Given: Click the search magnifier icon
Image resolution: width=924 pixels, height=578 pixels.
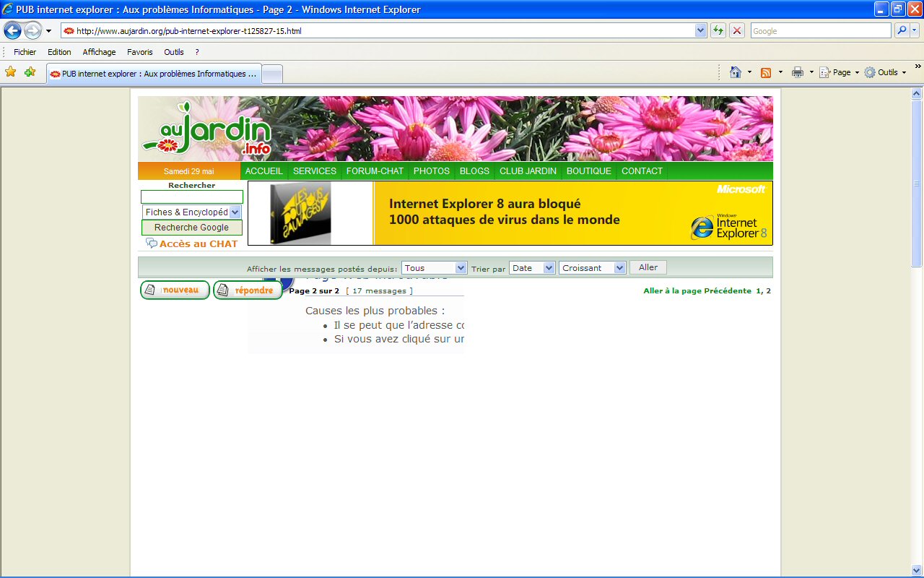Looking at the screenshot, I should tap(902, 30).
